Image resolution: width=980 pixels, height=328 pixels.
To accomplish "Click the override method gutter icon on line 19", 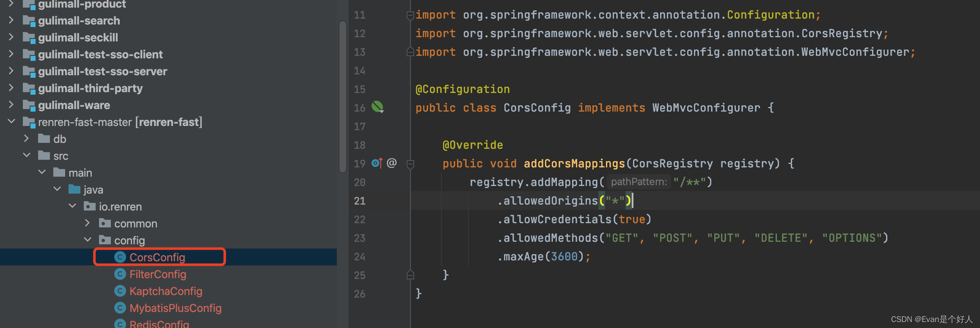I will (x=377, y=163).
